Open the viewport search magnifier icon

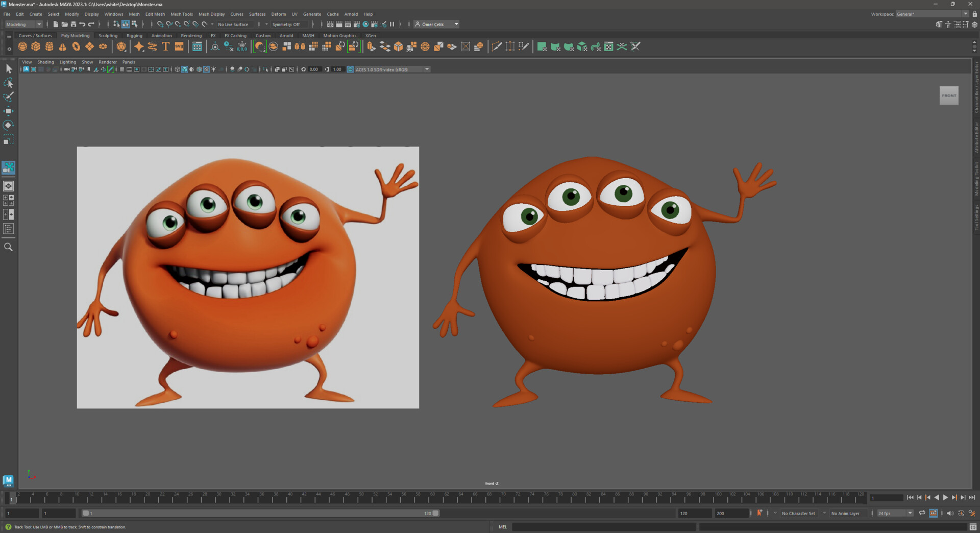pos(9,247)
